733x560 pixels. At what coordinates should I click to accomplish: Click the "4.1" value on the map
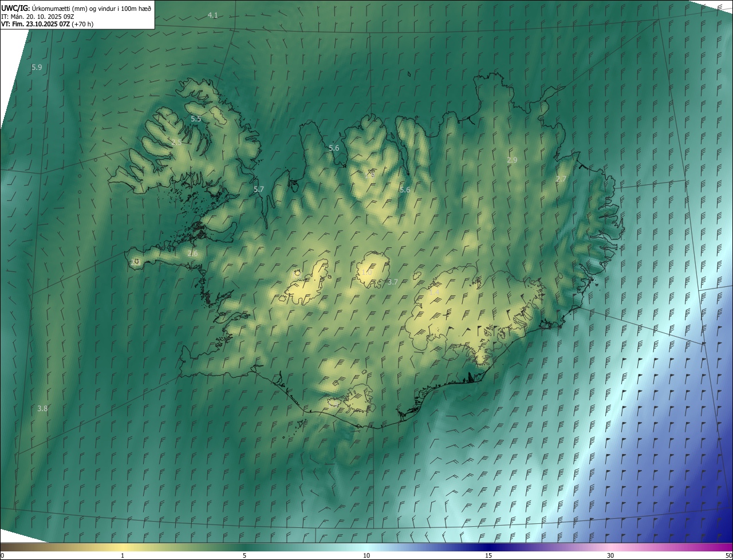[213, 15]
